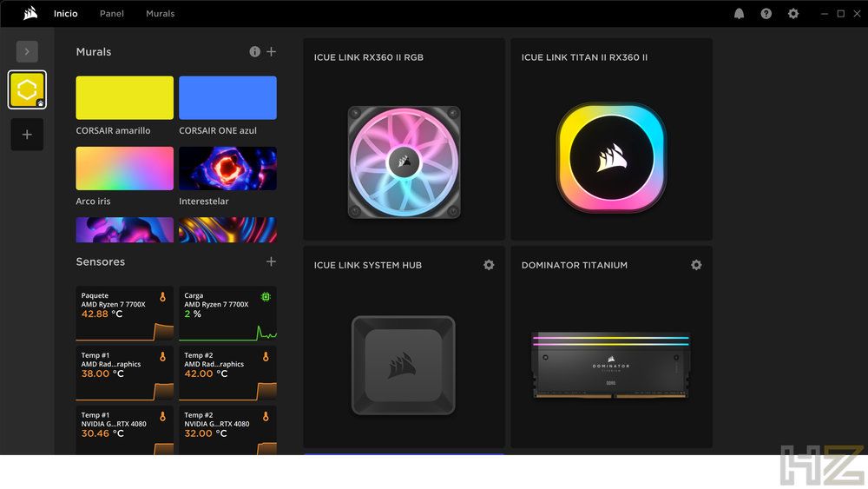Click thermometer icon on NVIDIA Temp #2 sensor
868x489 pixels.
point(266,416)
